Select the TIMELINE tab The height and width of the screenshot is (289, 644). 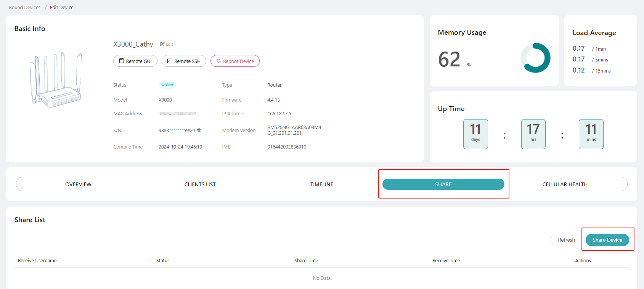coord(321,184)
